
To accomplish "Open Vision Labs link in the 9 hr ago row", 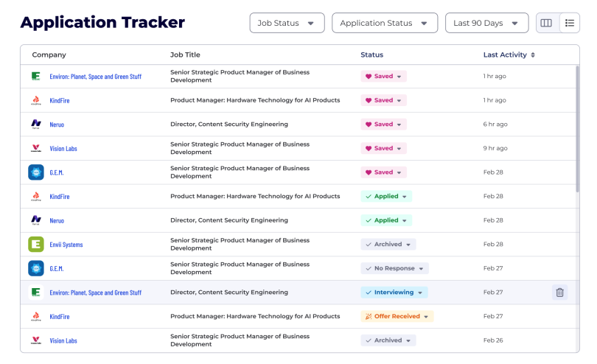I will pyautogui.click(x=63, y=149).
